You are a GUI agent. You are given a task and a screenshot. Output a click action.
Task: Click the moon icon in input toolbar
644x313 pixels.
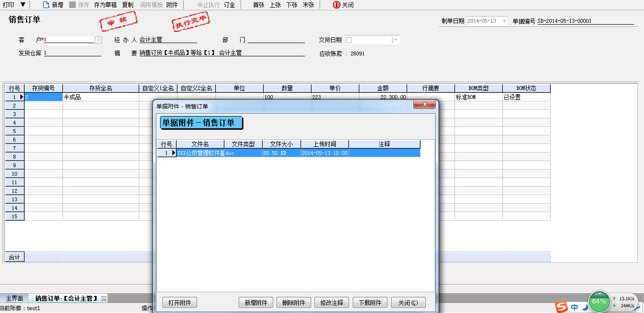tap(584, 307)
